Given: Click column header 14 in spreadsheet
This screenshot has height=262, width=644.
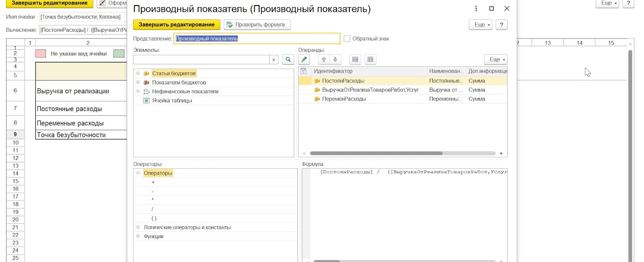Looking at the screenshot, I should (579, 43).
